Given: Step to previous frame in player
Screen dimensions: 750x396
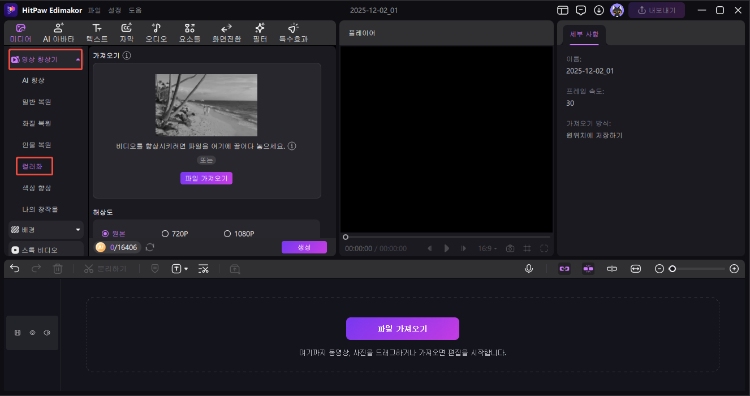Looking at the screenshot, I should click(430, 248).
